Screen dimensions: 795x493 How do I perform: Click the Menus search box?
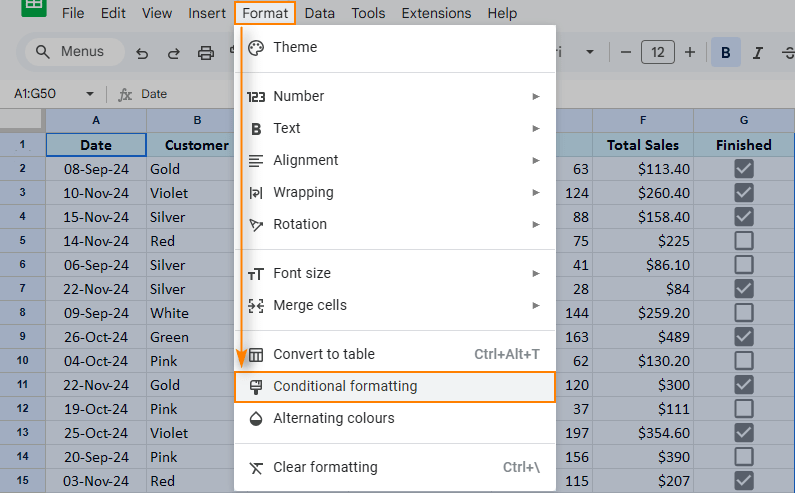(75, 52)
